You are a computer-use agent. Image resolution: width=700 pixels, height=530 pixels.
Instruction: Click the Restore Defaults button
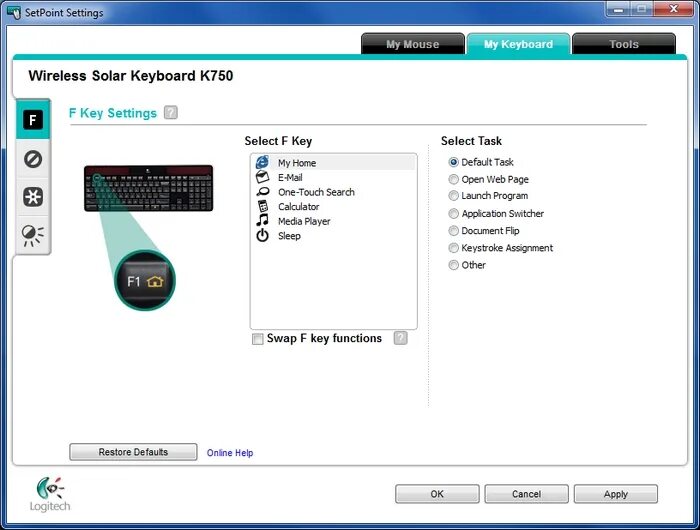(133, 452)
